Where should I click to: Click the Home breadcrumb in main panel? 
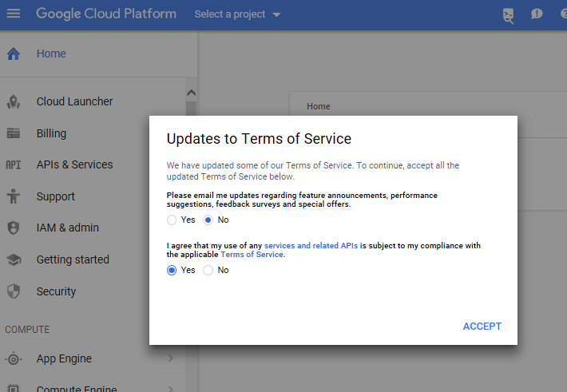318,106
